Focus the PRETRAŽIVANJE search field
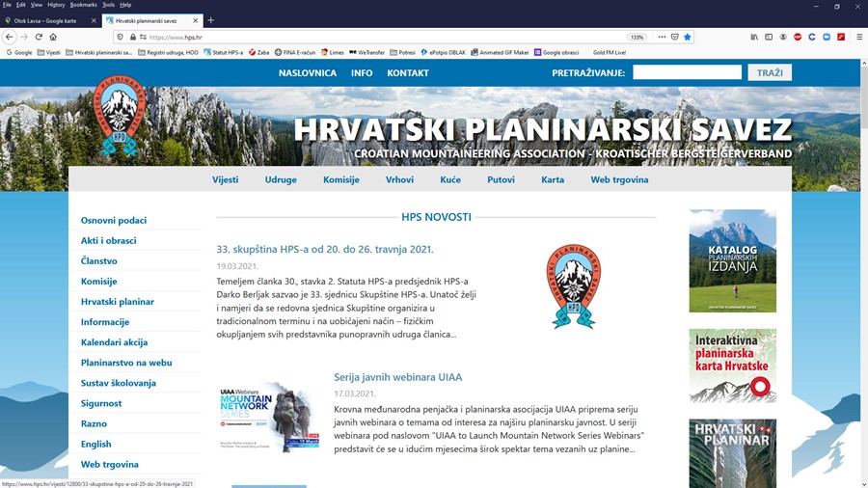Image resolution: width=868 pixels, height=488 pixels. point(687,72)
